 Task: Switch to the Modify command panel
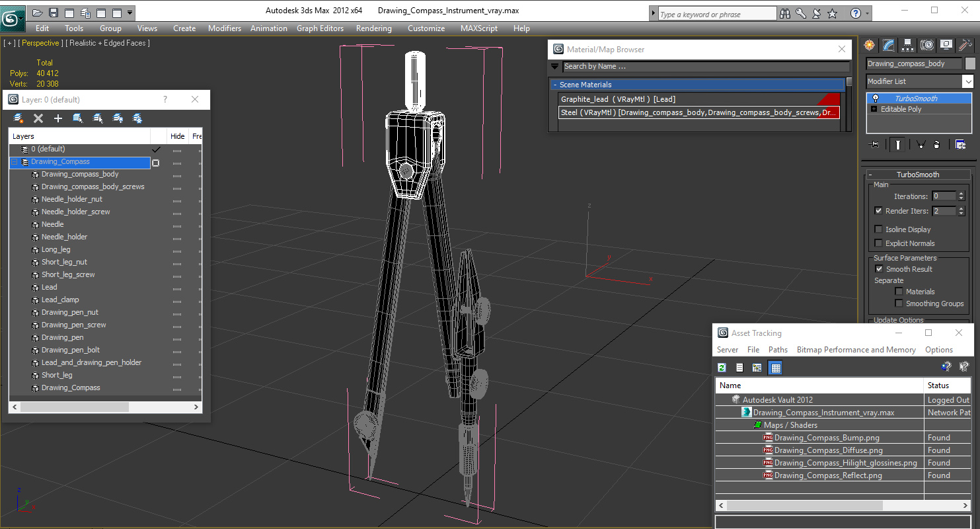tap(889, 45)
